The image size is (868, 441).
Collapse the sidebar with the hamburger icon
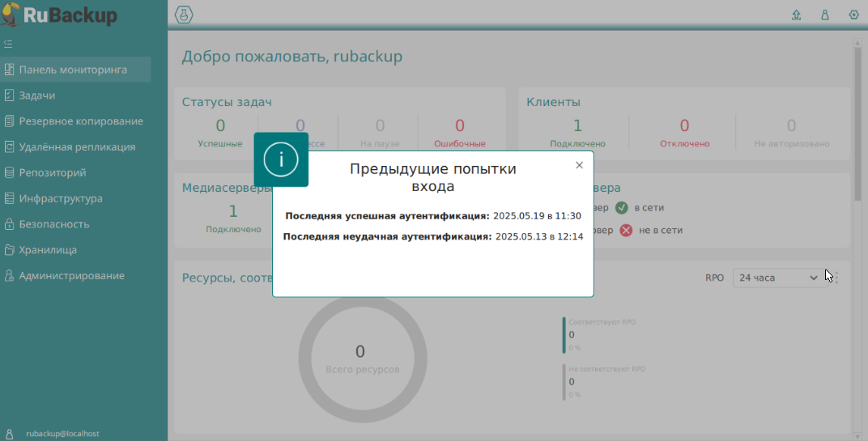[8, 44]
